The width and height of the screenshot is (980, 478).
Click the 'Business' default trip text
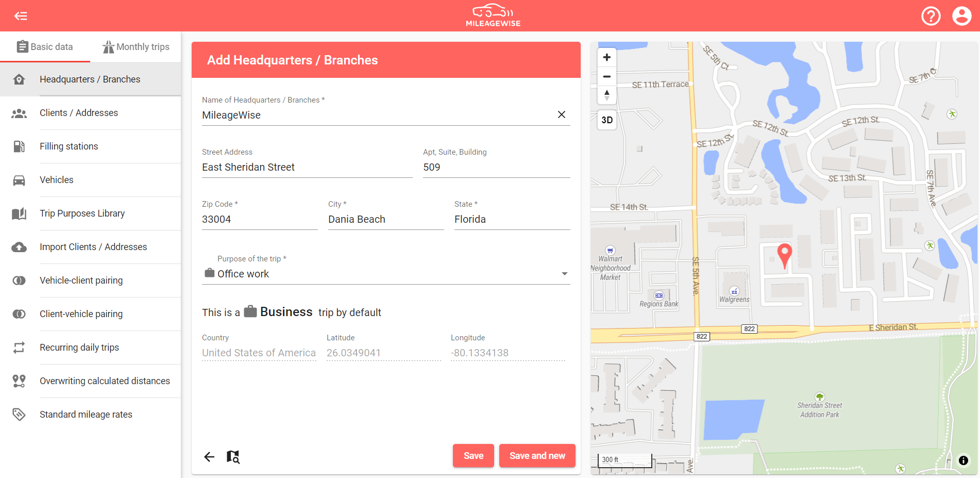point(286,312)
